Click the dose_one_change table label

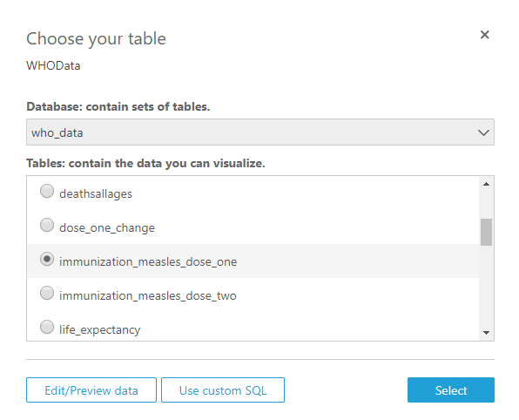click(107, 228)
